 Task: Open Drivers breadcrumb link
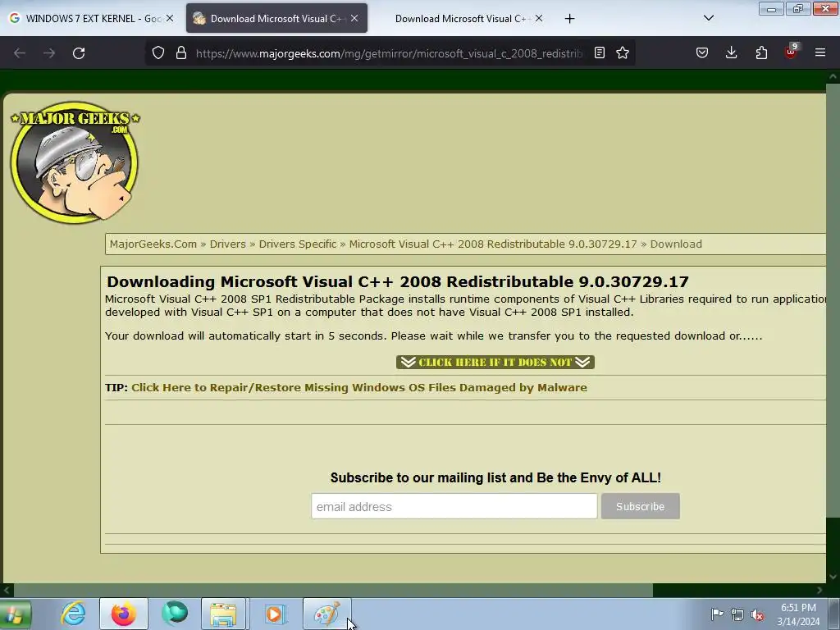[x=228, y=244]
